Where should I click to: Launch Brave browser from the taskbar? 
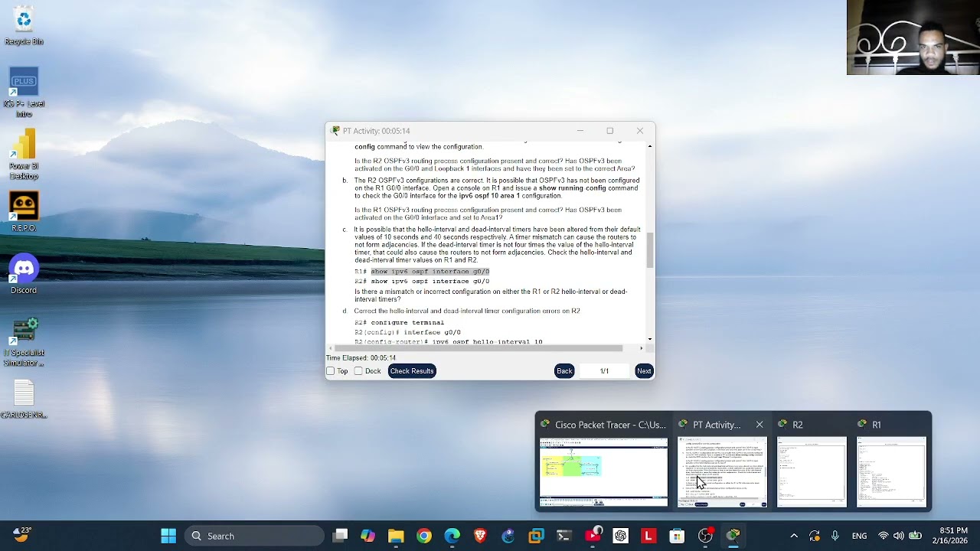(480, 536)
